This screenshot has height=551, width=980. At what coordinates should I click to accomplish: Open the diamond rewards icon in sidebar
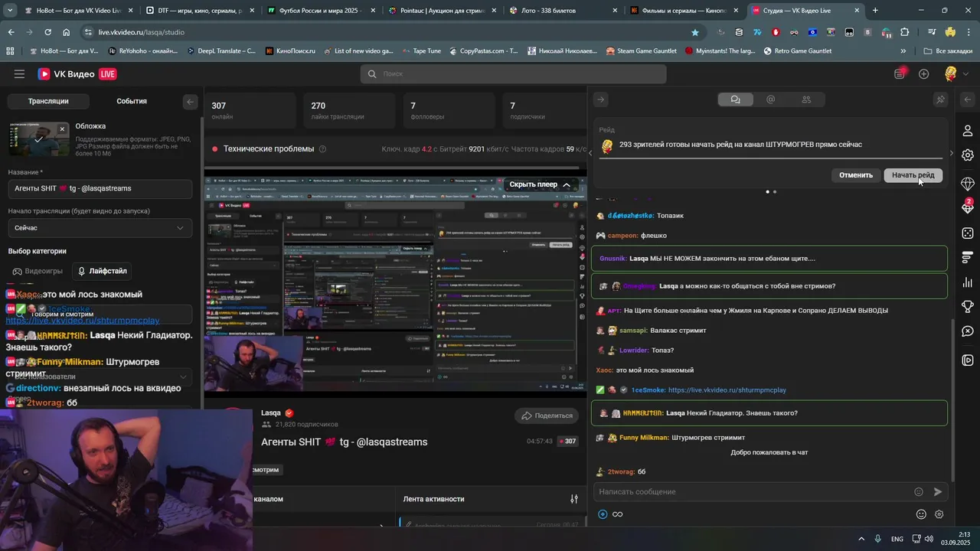[x=968, y=184]
